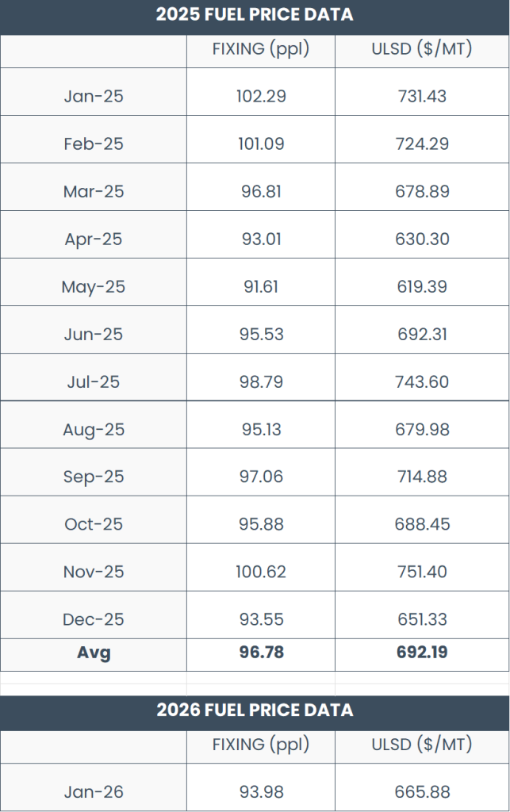510x812 pixels.
Task: Click the Oct-25 ULSD value 688.45
Action: 422,525
